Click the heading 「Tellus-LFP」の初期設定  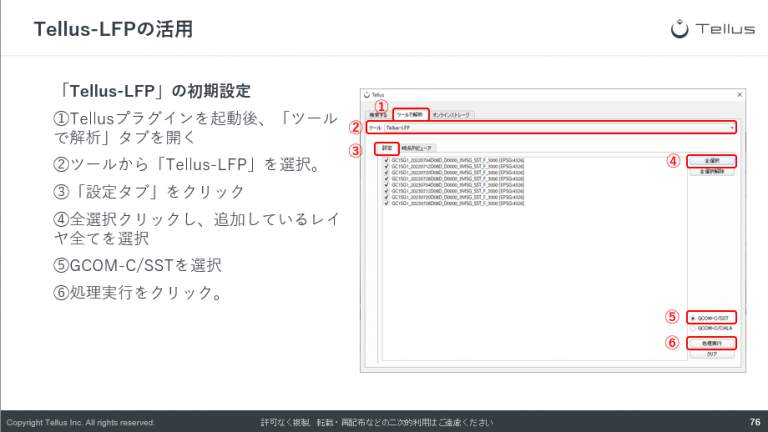point(152,91)
